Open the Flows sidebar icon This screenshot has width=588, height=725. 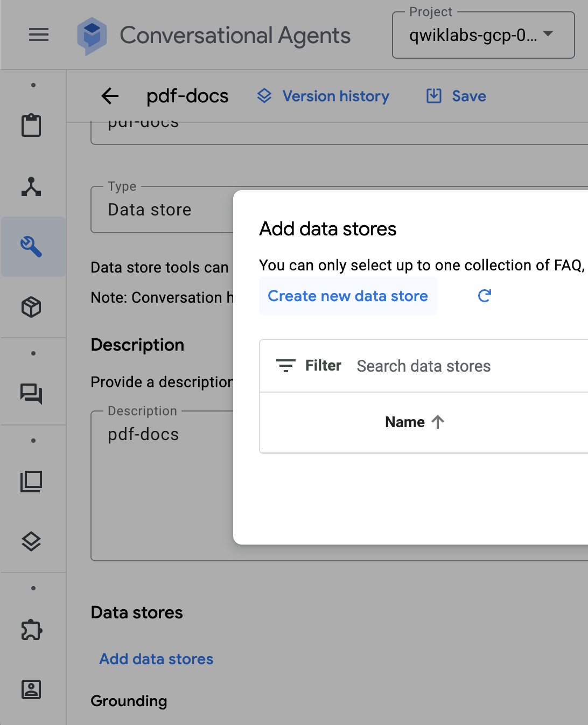31,186
